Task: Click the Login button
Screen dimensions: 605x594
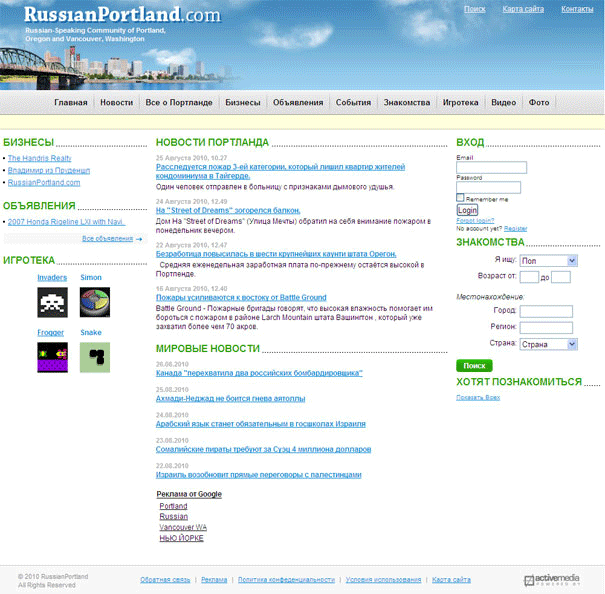Action: pos(467,210)
